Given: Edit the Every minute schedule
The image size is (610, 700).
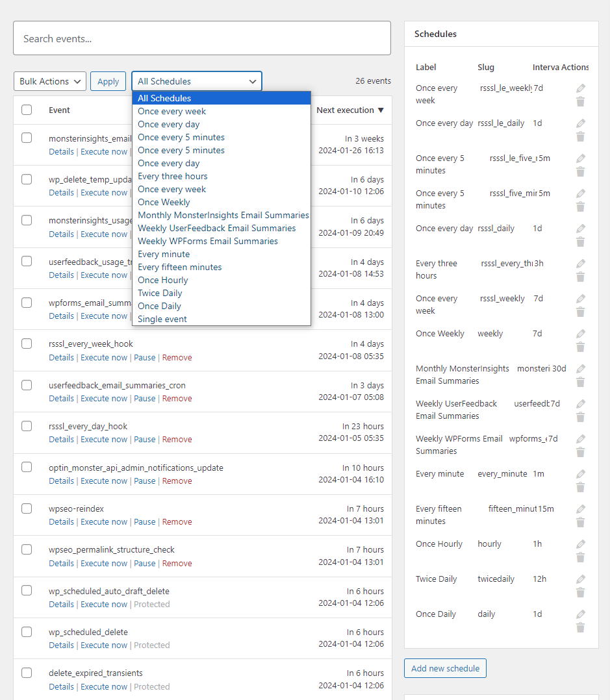Looking at the screenshot, I should point(581,473).
